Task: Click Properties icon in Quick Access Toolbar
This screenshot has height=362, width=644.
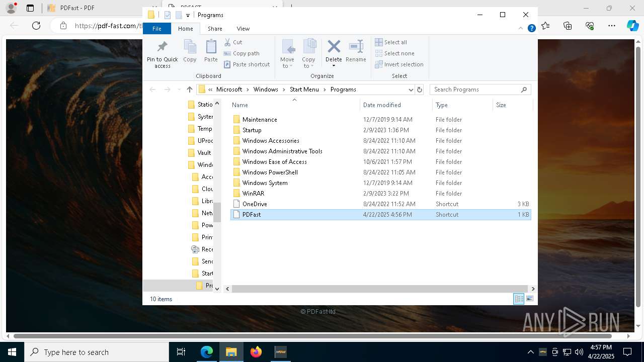Action: click(x=168, y=15)
